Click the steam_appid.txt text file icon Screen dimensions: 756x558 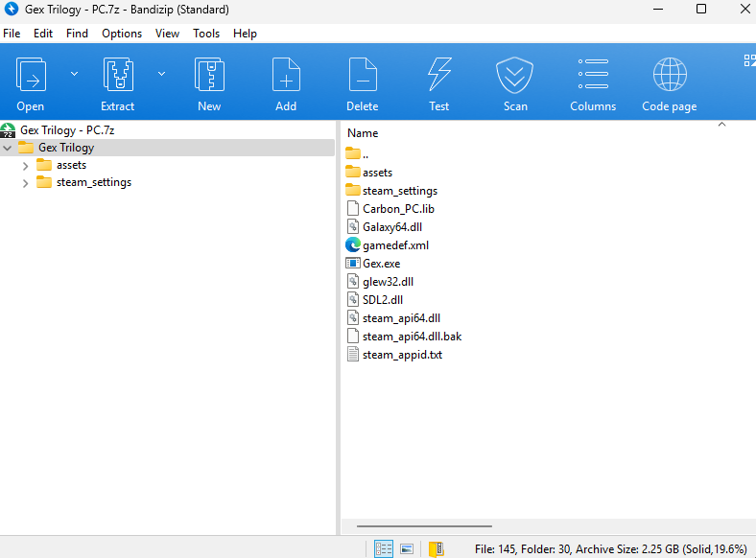point(353,355)
